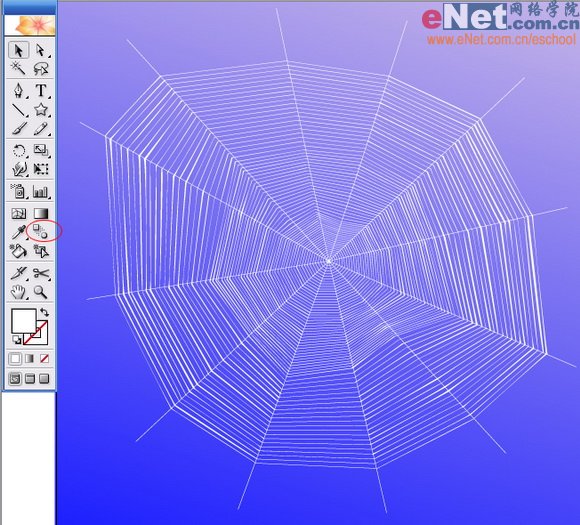Viewport: 580px width, 525px height.
Task: Activate the Type tool
Action: coord(41,90)
